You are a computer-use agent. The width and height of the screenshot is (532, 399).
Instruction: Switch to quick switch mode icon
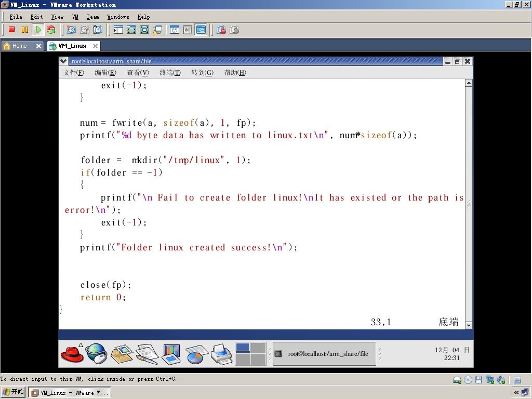131,30
